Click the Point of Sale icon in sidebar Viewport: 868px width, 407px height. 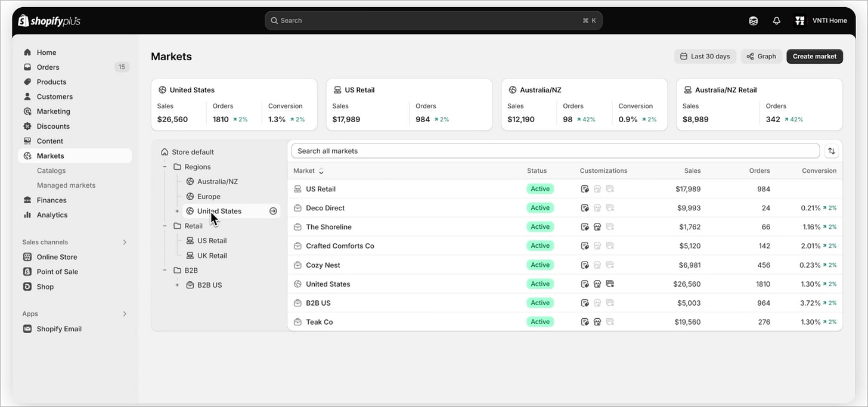click(27, 271)
